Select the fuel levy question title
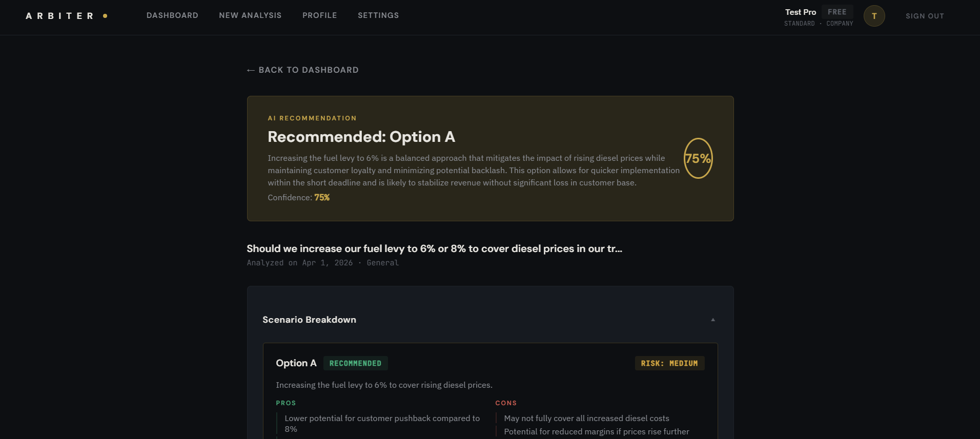 pyautogui.click(x=434, y=248)
